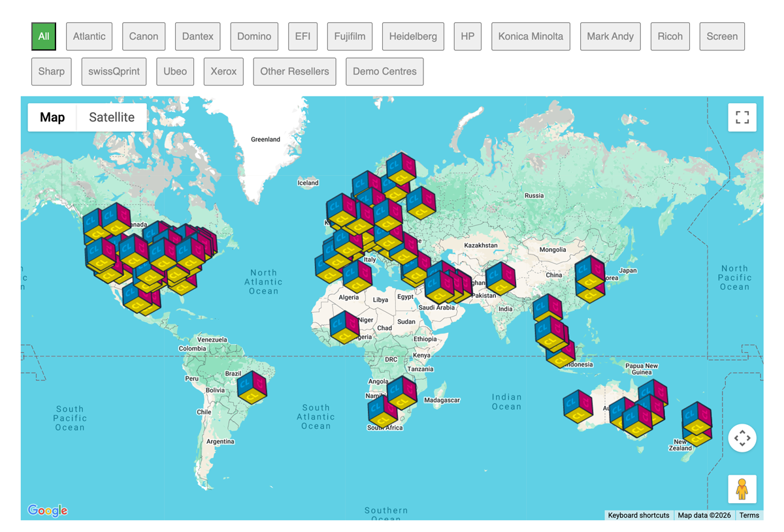The width and height of the screenshot is (784, 532).
Task: Select the Map view type
Action: click(x=52, y=117)
